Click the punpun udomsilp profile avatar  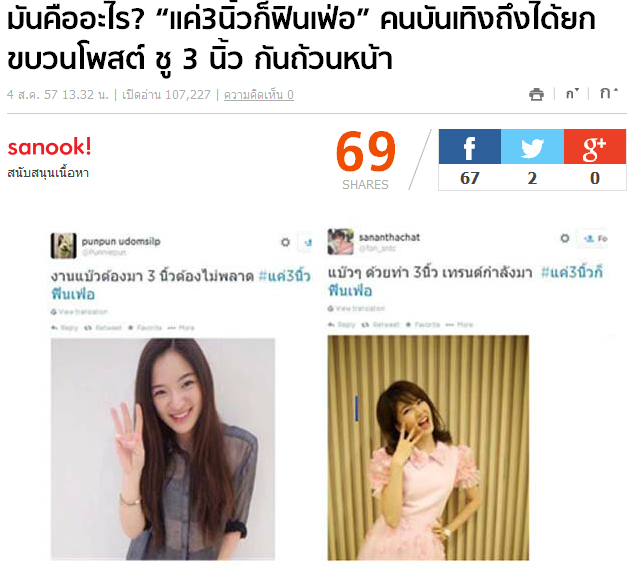(x=64, y=245)
